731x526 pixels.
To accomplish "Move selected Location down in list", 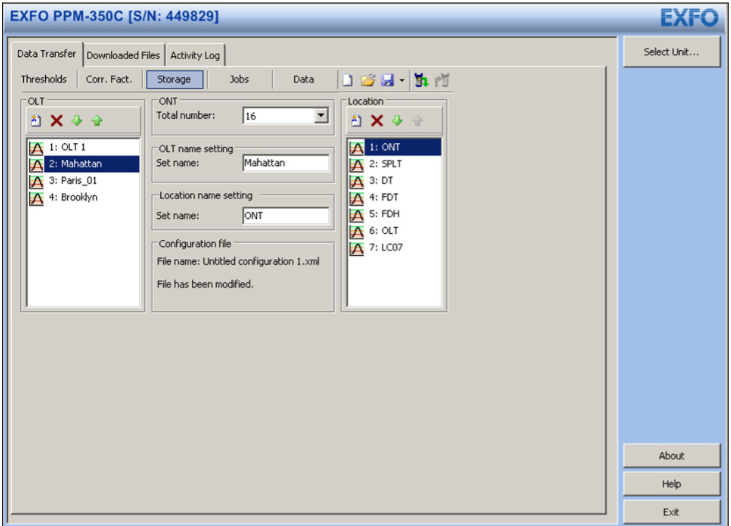I will pyautogui.click(x=397, y=121).
